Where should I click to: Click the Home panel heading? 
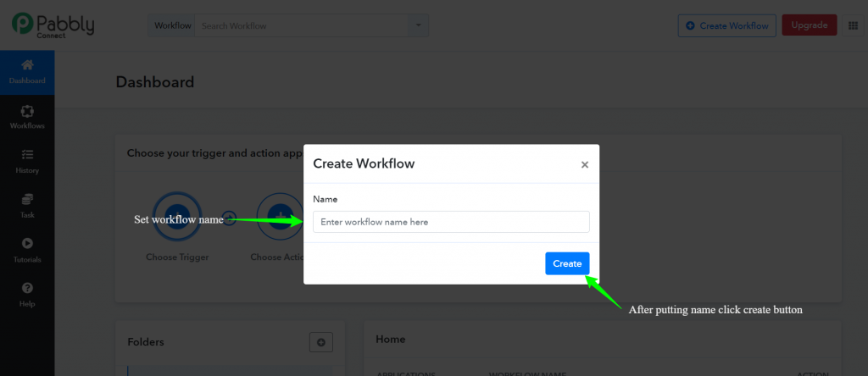click(x=390, y=339)
